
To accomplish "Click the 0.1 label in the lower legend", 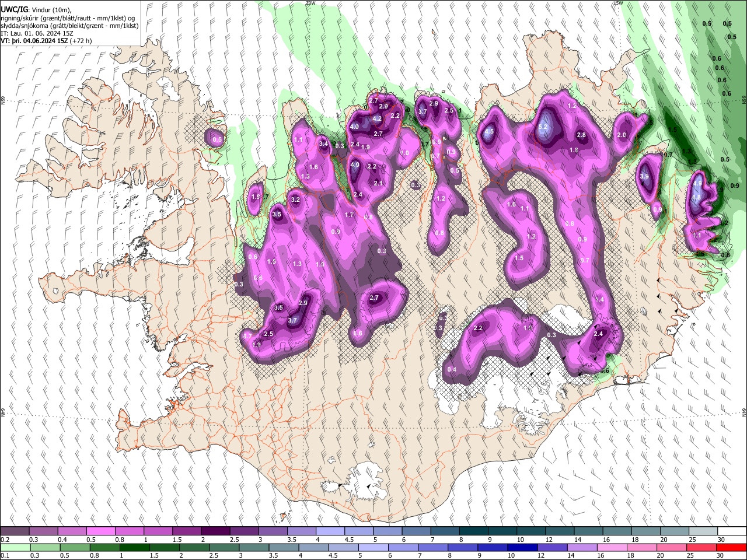I will coord(4,556).
